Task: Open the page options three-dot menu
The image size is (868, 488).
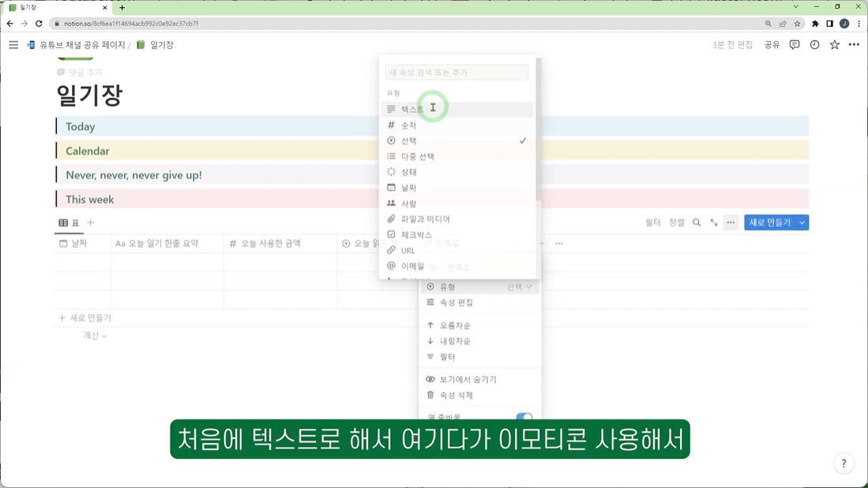Action: pyautogui.click(x=854, y=45)
